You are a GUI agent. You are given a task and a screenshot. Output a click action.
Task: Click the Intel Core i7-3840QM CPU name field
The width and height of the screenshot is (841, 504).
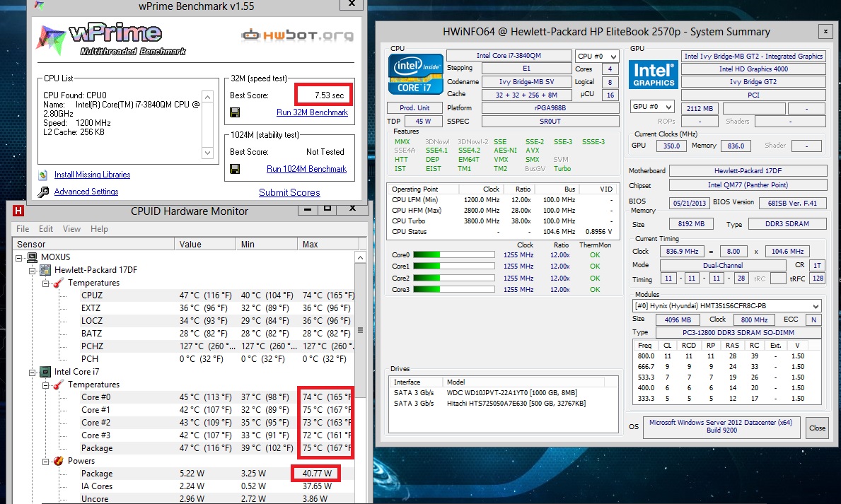[509, 56]
